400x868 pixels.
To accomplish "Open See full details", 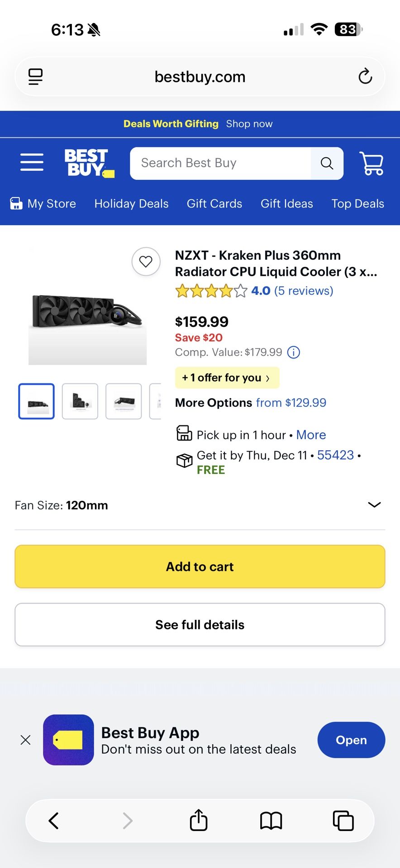I will click(x=200, y=624).
